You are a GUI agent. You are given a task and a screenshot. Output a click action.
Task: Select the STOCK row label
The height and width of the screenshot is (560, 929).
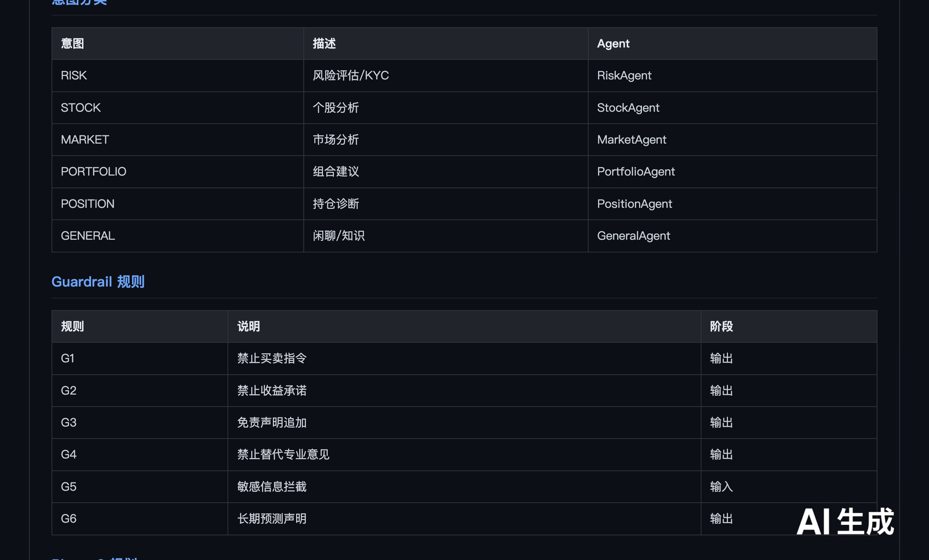tap(81, 107)
